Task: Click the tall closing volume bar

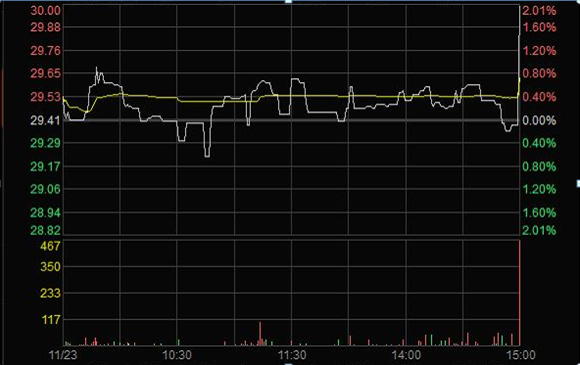Action: 519,293
